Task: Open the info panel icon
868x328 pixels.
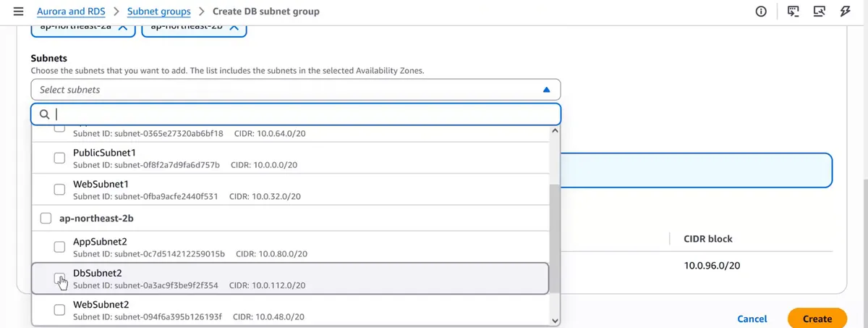Action: pos(761,12)
